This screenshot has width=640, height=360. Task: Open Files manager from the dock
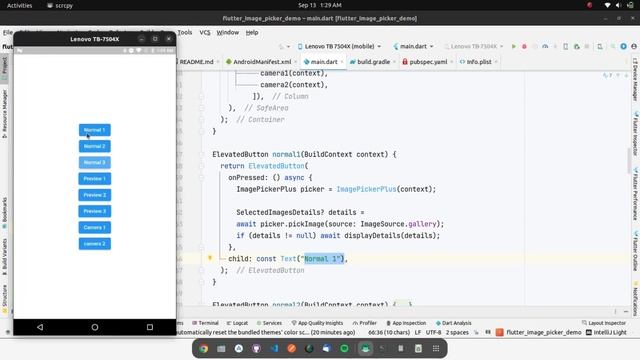point(221,349)
